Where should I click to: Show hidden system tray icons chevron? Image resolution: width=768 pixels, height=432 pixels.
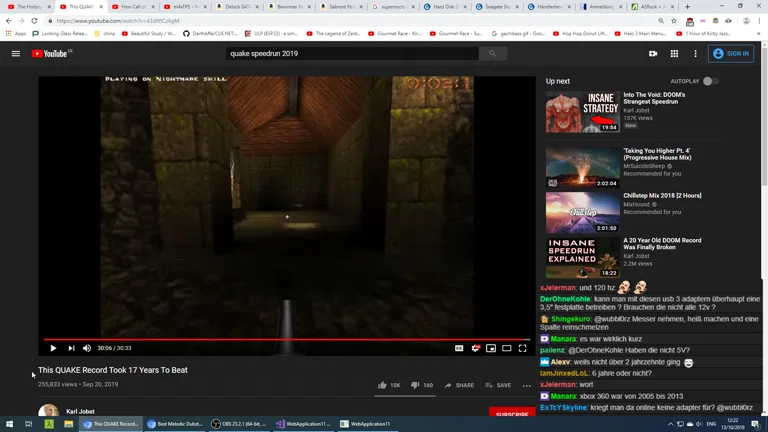670,424
